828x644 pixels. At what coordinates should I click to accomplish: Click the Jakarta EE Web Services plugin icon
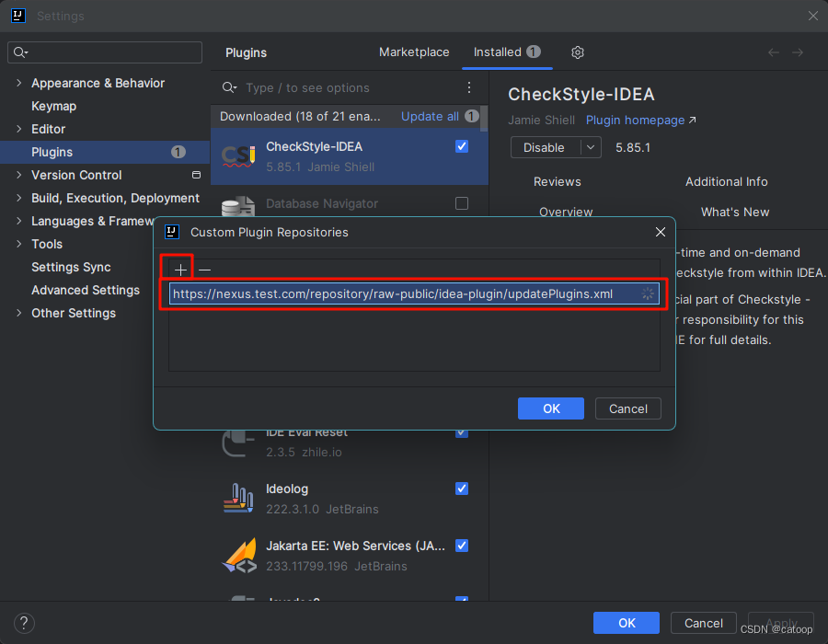click(x=239, y=556)
